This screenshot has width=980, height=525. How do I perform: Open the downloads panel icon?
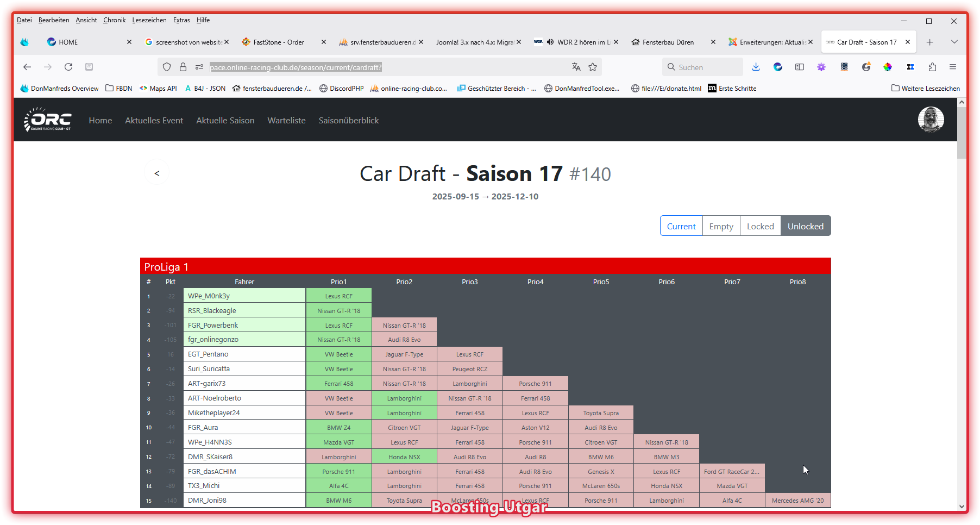coord(756,67)
